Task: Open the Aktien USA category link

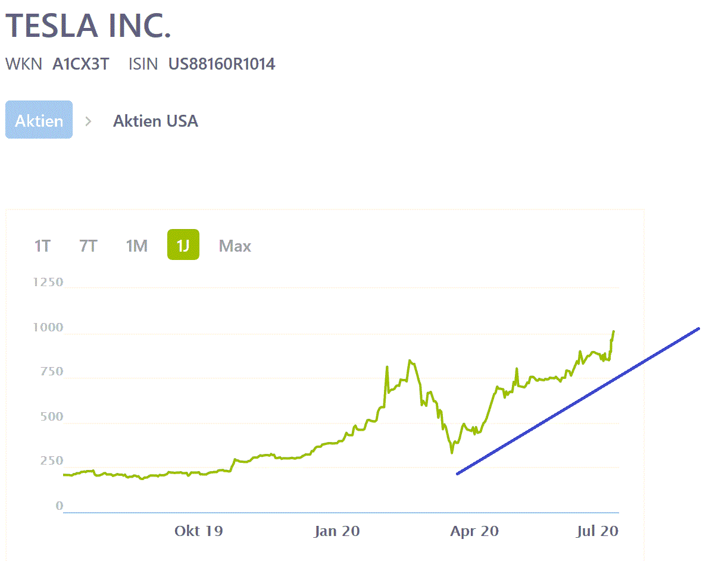Action: (155, 121)
